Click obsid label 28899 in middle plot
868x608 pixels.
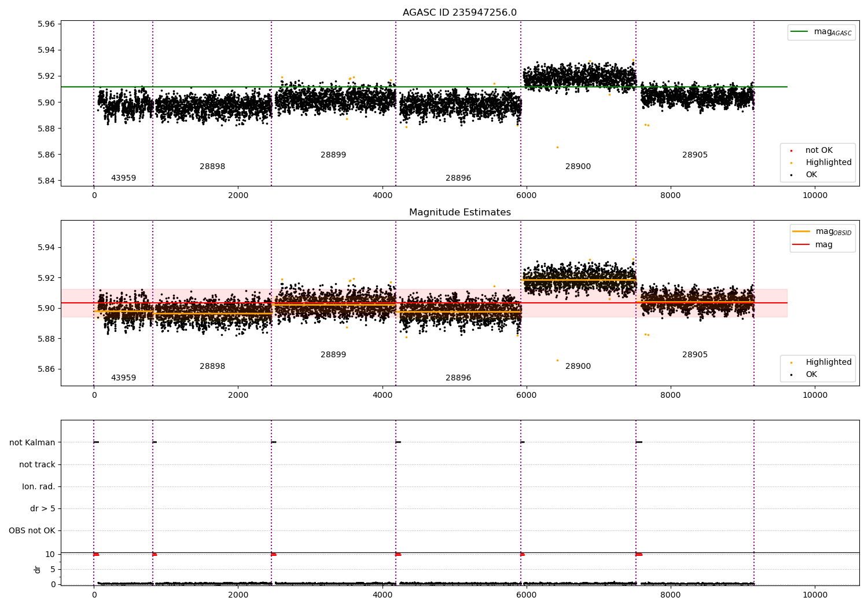333,355
